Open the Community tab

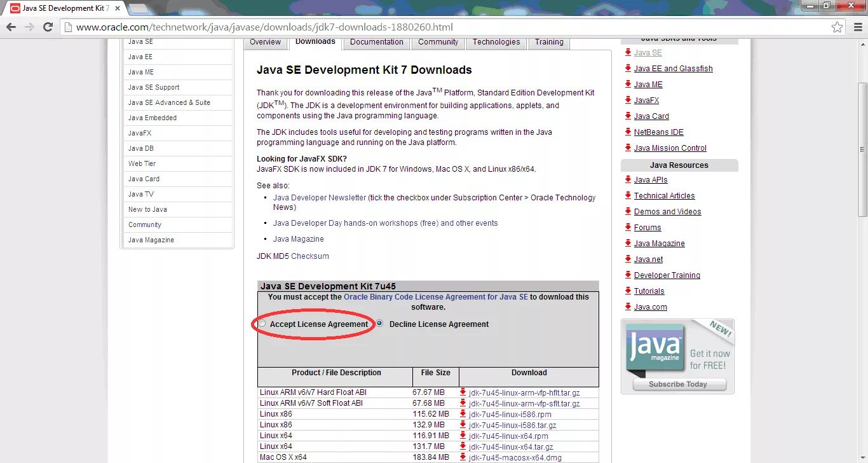point(438,42)
